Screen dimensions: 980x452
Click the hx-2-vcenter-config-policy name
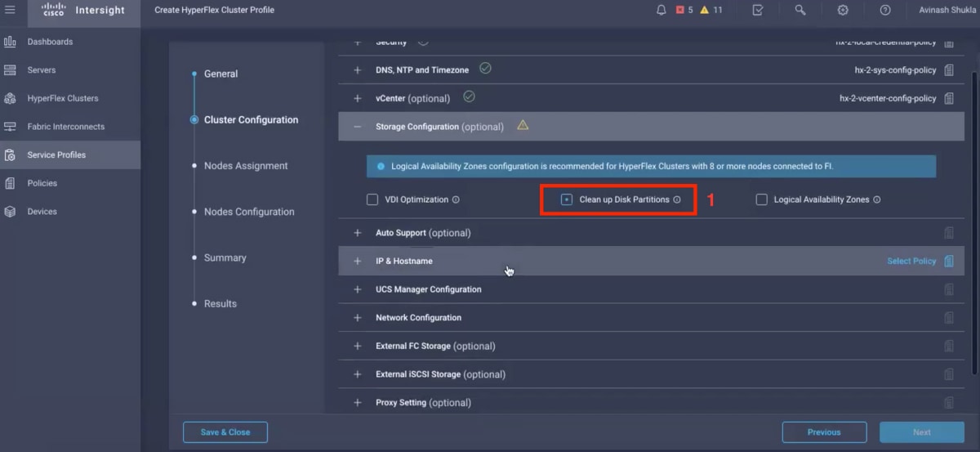click(x=888, y=98)
